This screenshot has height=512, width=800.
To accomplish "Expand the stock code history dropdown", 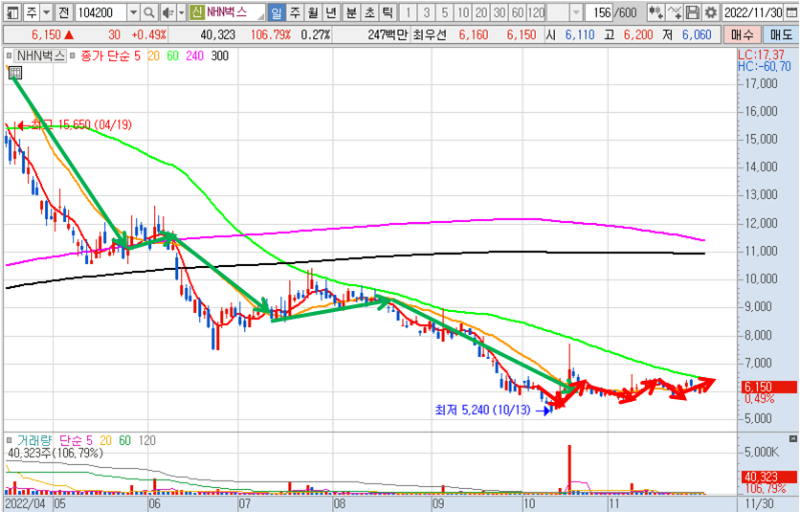I will (x=133, y=12).
